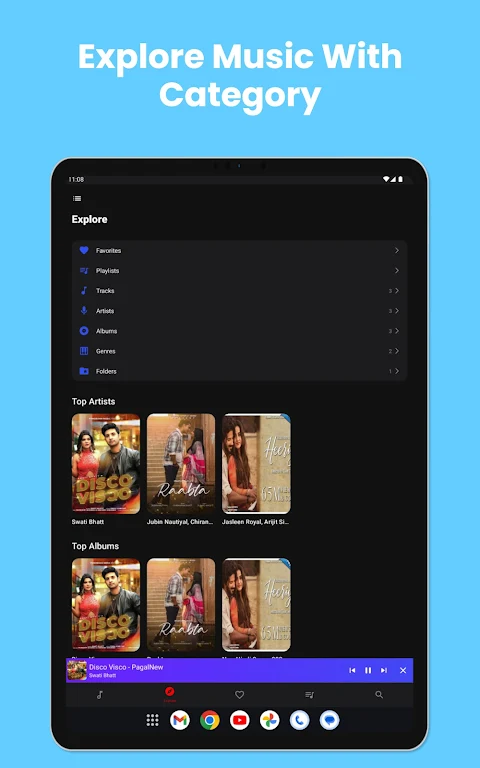Open Disco Visco cover in Top Albums
Viewport: 480px width, 768px height.
coord(106,605)
